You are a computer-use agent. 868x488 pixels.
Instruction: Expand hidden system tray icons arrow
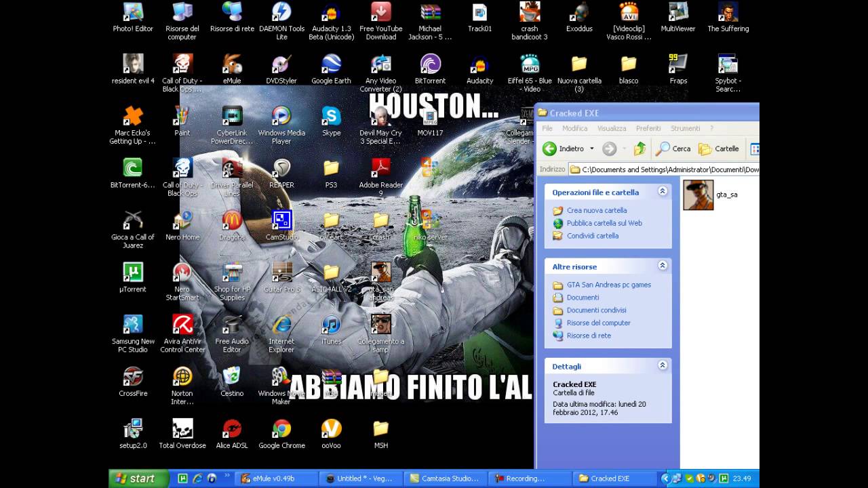[x=665, y=479]
